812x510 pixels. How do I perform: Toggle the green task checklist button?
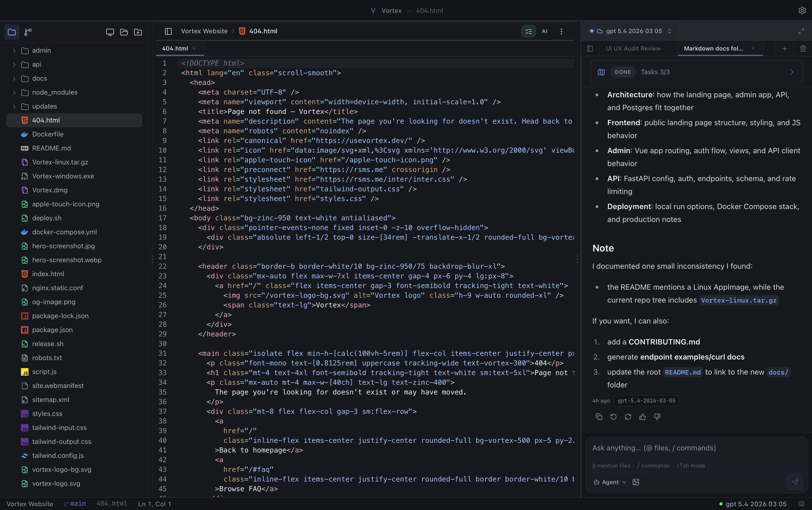528,31
